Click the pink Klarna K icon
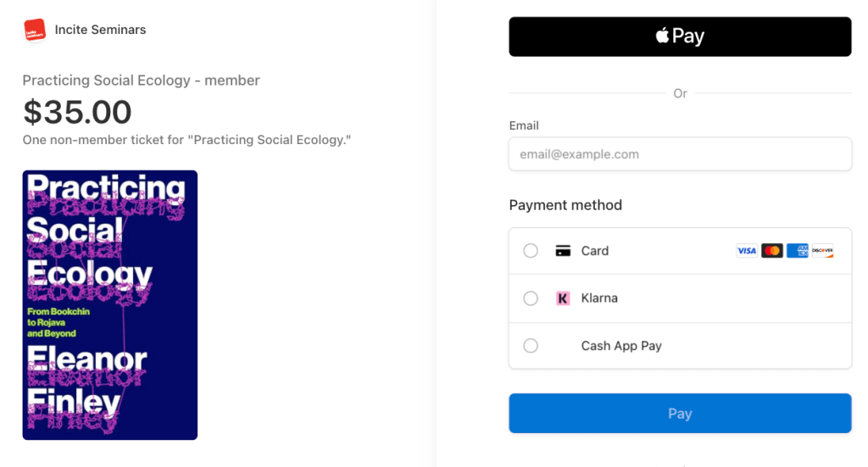 tap(563, 298)
